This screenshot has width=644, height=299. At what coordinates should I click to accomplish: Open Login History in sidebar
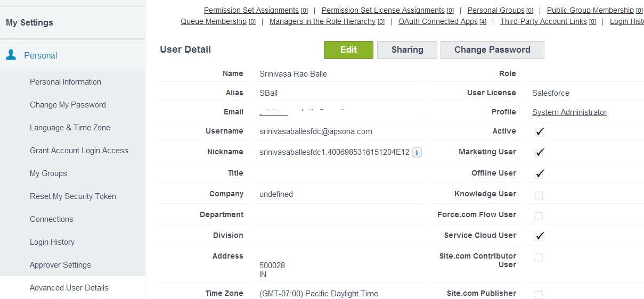(x=52, y=242)
